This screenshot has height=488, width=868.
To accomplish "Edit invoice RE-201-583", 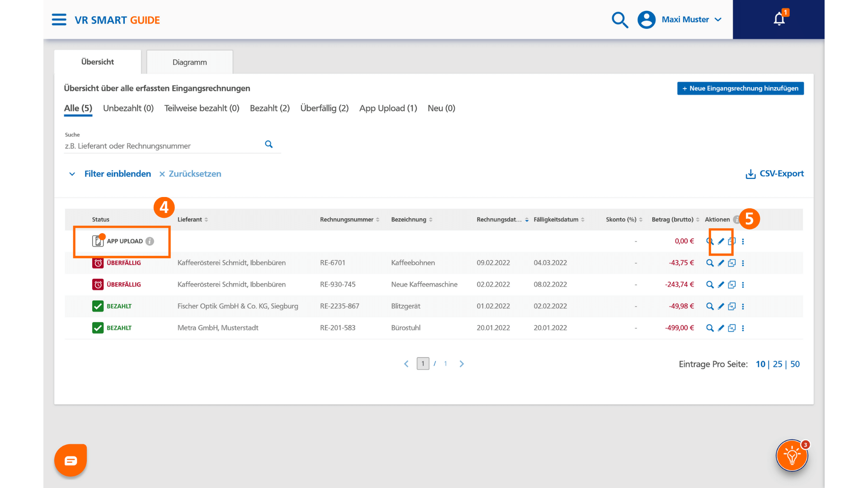I will click(x=721, y=328).
